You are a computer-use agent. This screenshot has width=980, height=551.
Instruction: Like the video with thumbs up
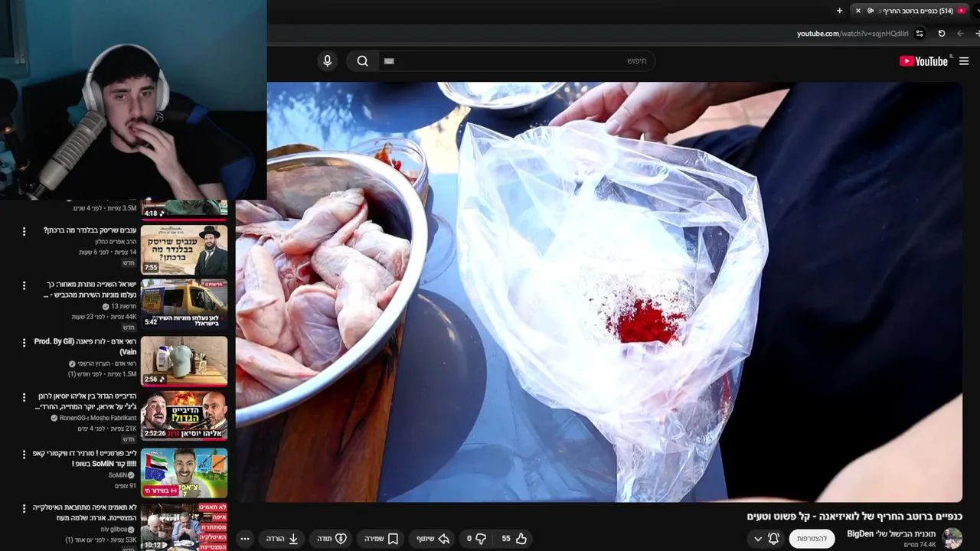(521, 539)
